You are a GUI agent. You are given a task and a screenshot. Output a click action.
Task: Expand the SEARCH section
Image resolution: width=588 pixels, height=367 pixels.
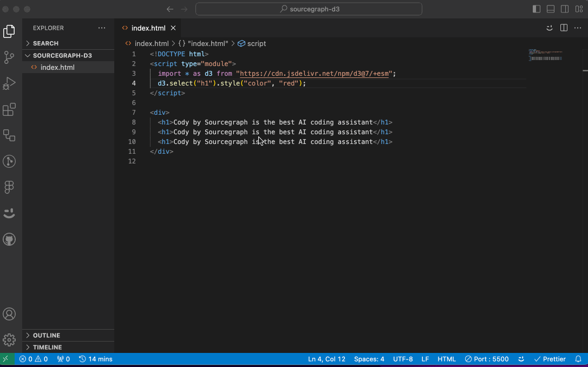[x=68, y=43]
